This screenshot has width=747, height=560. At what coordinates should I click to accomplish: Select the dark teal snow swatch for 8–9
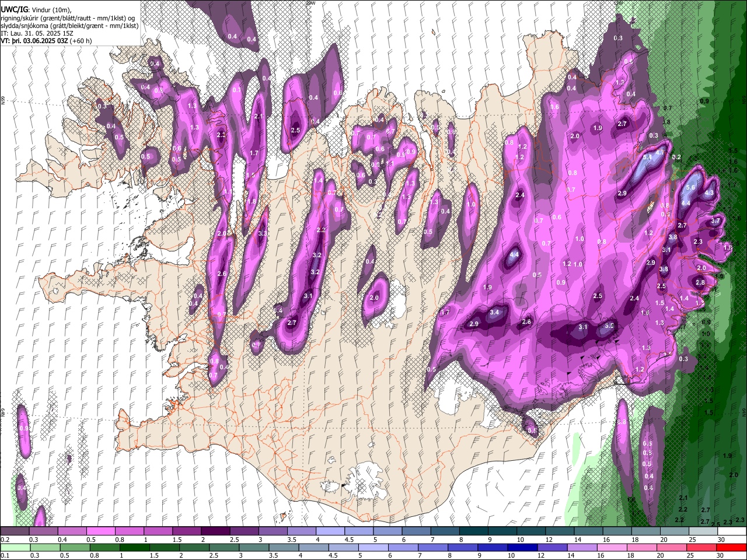point(474,531)
